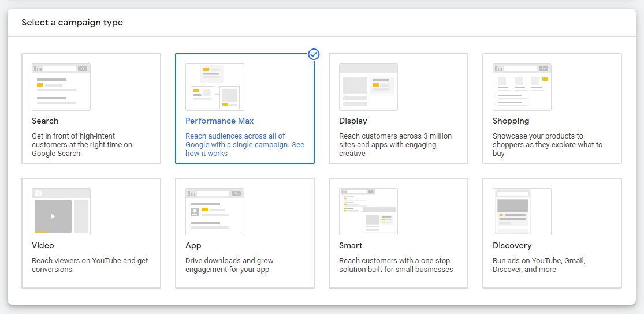Screen dimensions: 644x314
Task: Click the Shopping campaign illustration icon
Action: (522, 87)
